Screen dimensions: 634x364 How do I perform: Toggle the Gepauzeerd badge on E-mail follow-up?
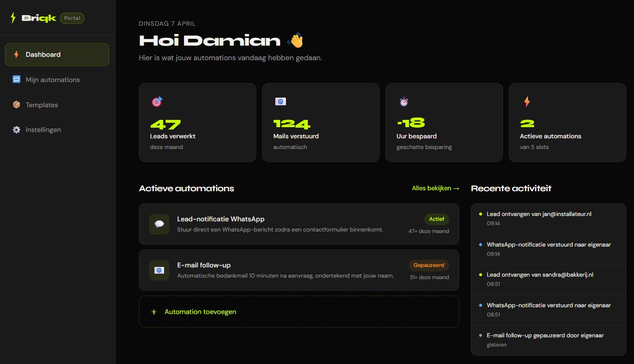click(429, 265)
